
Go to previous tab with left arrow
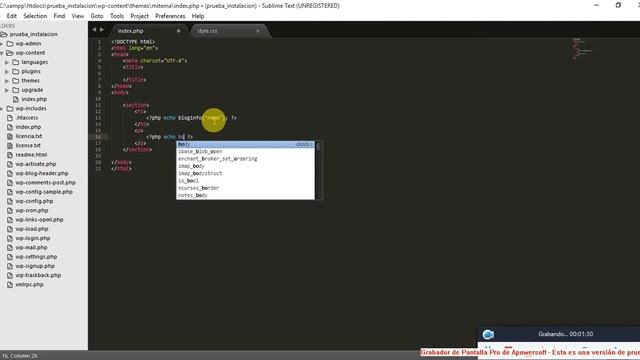click(x=94, y=30)
